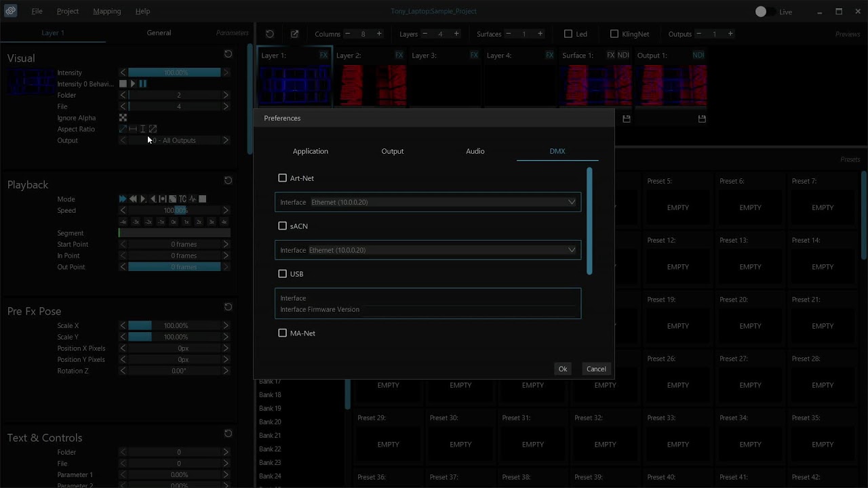Set Intensity 0 Behaviour to play

(133, 84)
